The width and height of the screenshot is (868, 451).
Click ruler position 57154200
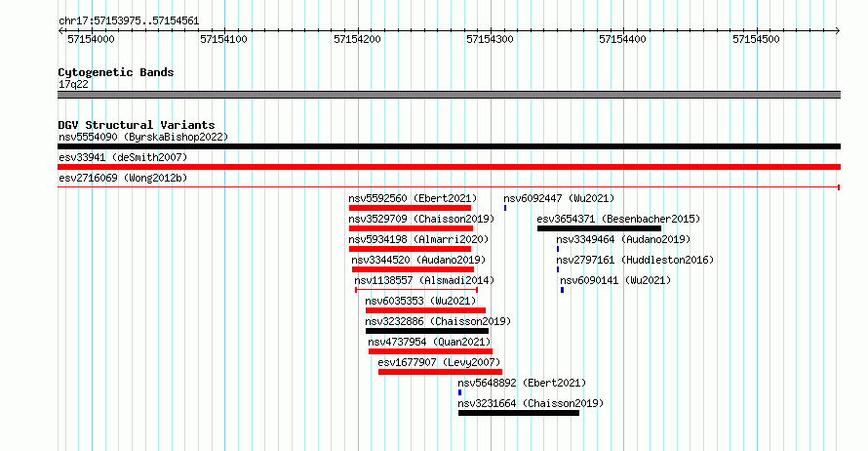[357, 39]
